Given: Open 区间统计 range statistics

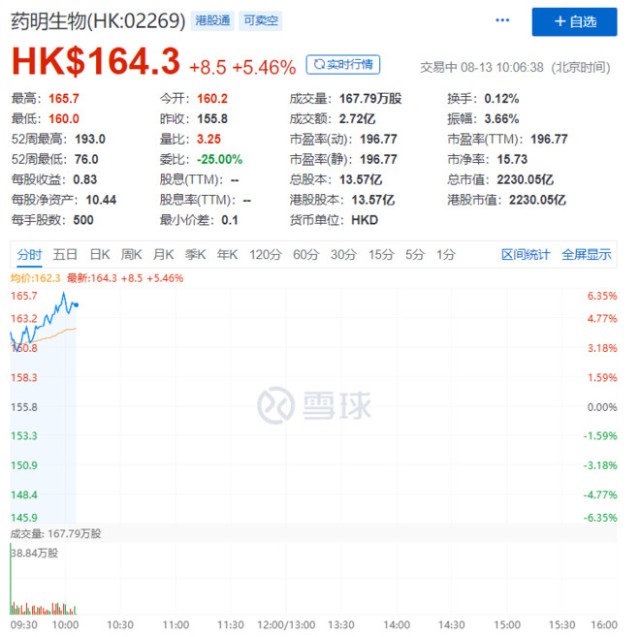Looking at the screenshot, I should pos(525,254).
